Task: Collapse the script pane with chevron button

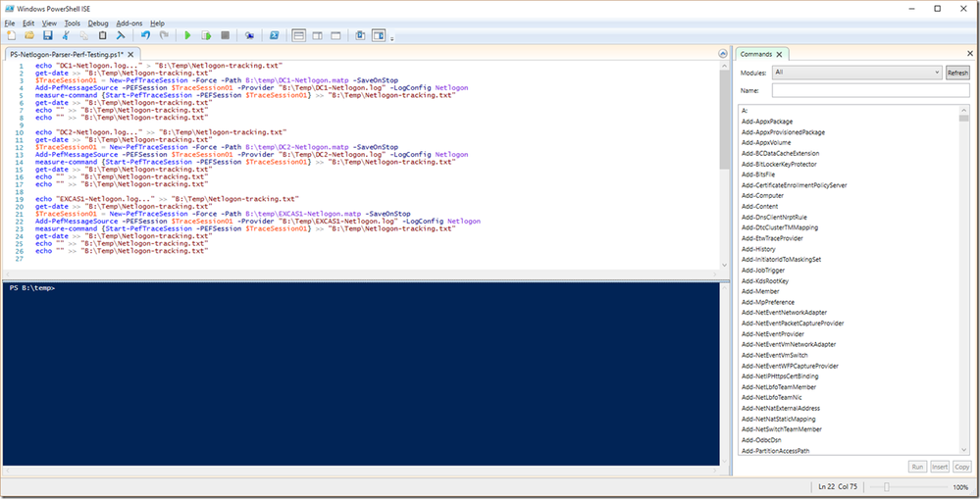Action: [723, 54]
